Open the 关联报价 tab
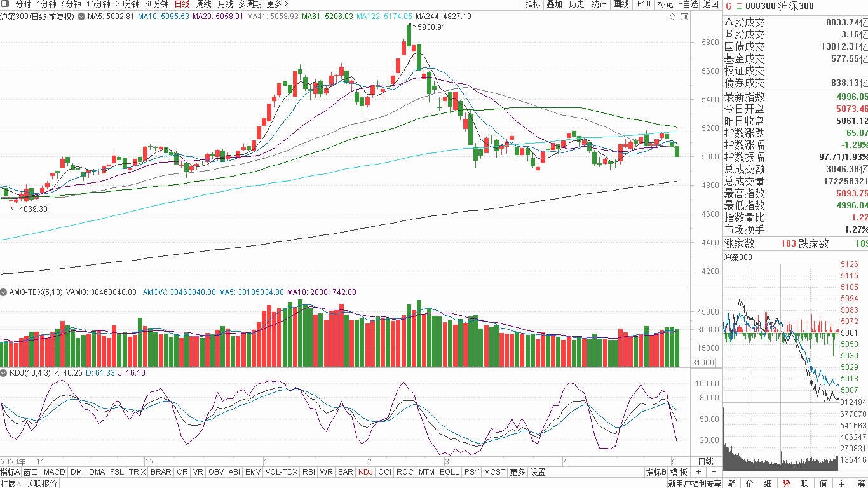 (x=41, y=484)
